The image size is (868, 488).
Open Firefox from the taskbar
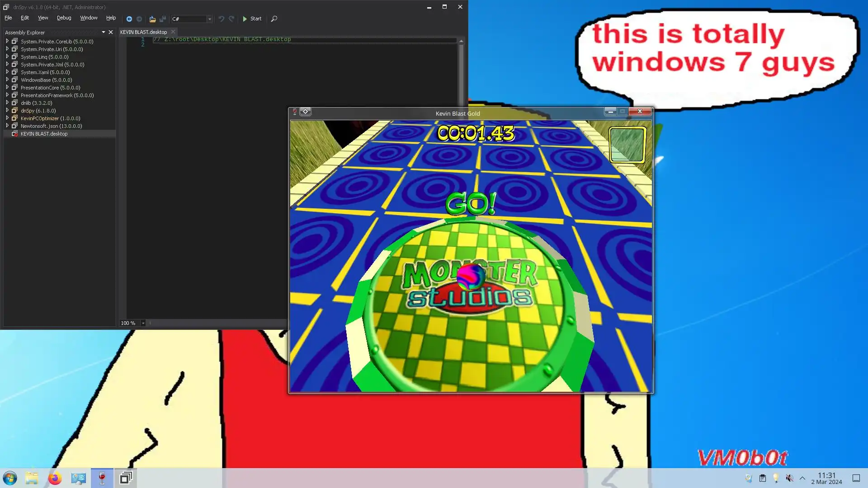click(x=55, y=478)
